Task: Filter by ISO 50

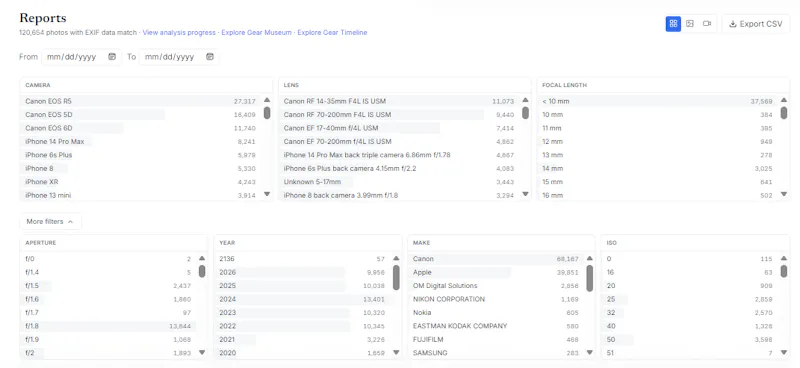Action: click(x=689, y=339)
